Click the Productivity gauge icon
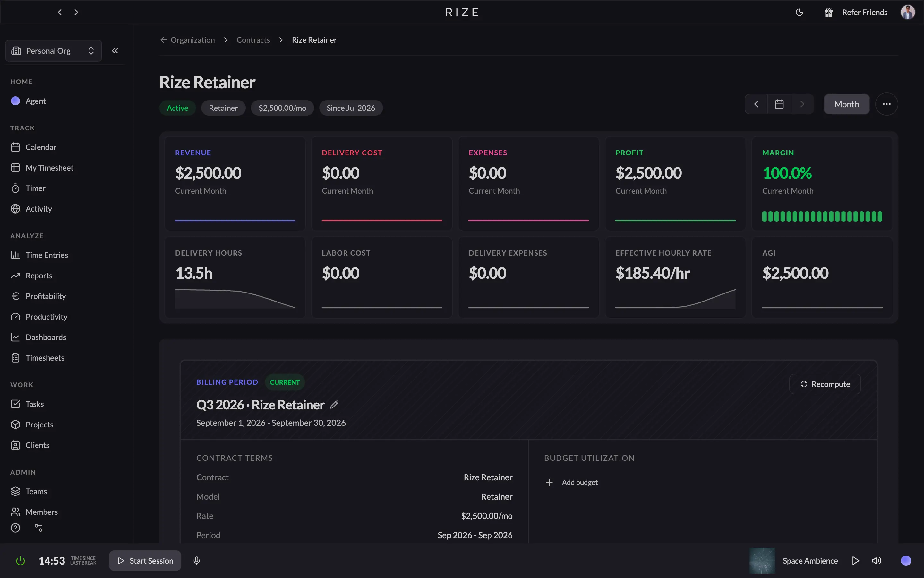Viewport: 924px width, 578px height. tap(15, 317)
